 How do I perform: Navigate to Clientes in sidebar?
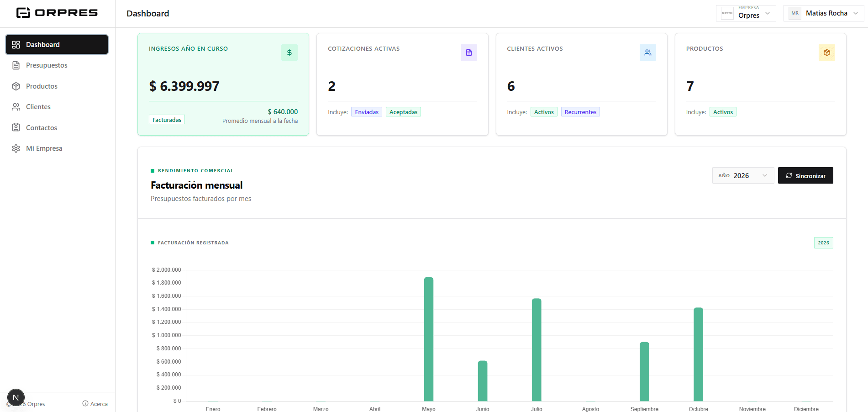(x=57, y=107)
